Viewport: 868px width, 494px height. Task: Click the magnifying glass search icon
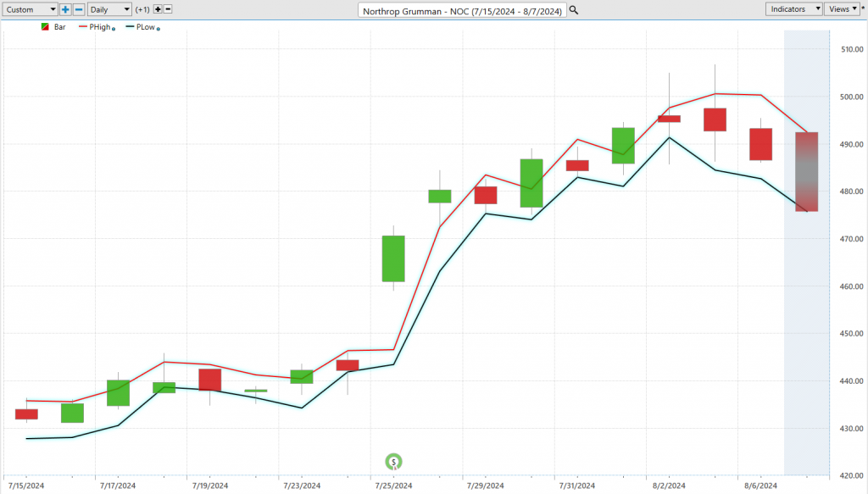coord(574,10)
